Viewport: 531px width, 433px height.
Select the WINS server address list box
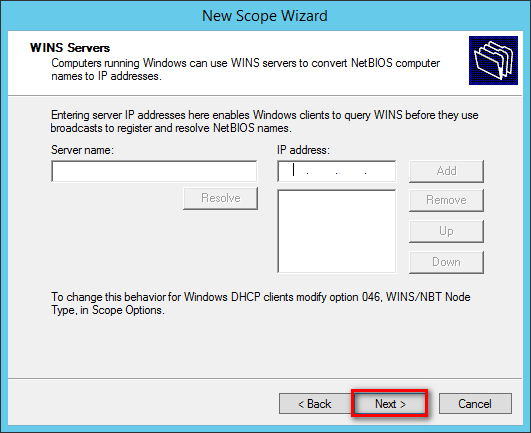[x=336, y=231]
